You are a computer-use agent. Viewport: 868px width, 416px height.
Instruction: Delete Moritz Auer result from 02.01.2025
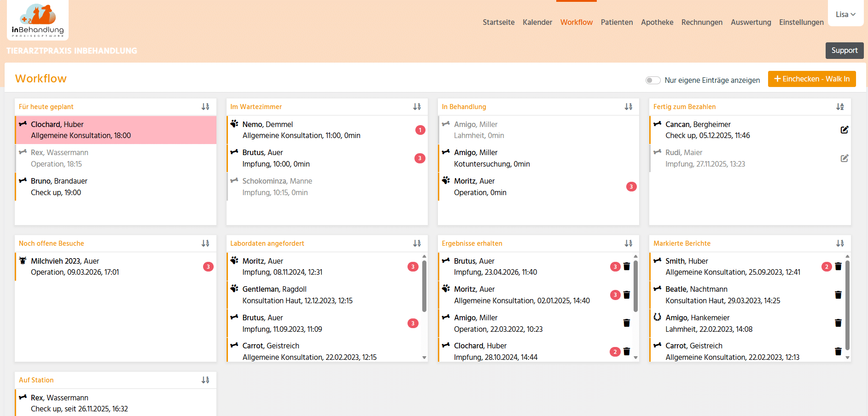[x=627, y=295]
